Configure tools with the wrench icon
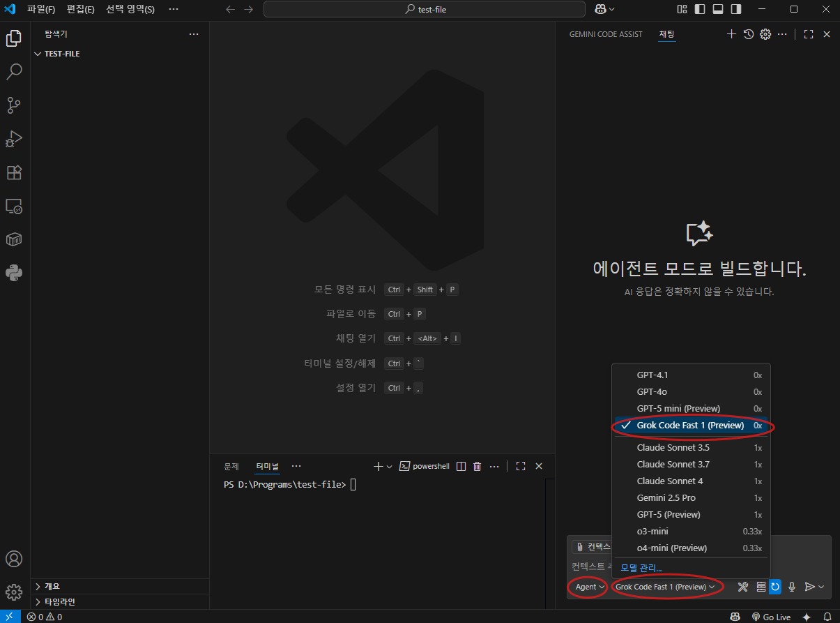Viewport: 840px width, 623px height. (743, 587)
